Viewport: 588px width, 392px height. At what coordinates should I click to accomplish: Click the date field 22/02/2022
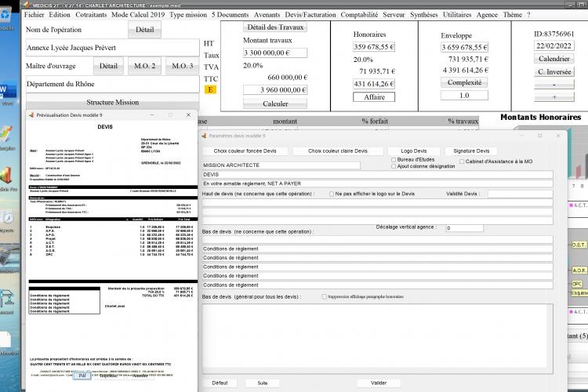click(x=554, y=45)
